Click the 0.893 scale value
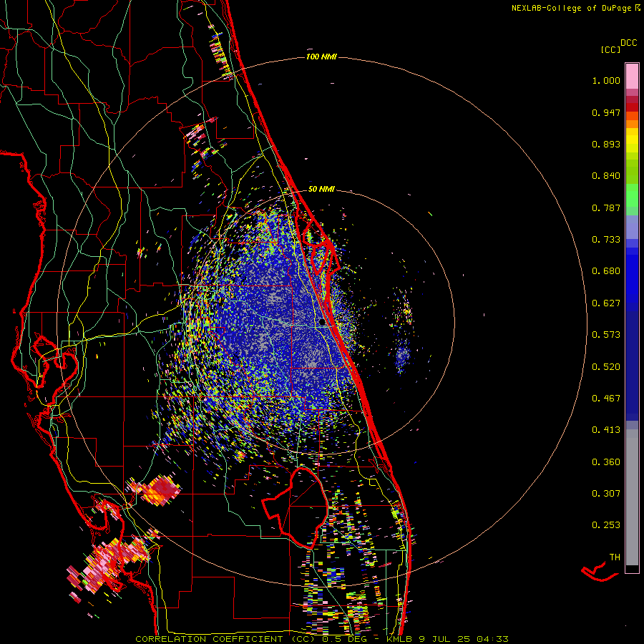The image size is (644, 644). click(x=606, y=144)
